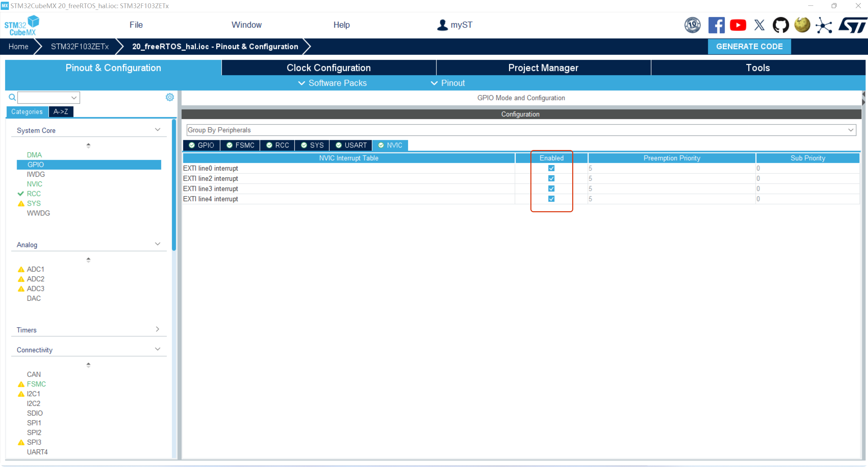Disable EXTI line0 interrupt checkbox
This screenshot has width=868, height=467.
coord(551,168)
